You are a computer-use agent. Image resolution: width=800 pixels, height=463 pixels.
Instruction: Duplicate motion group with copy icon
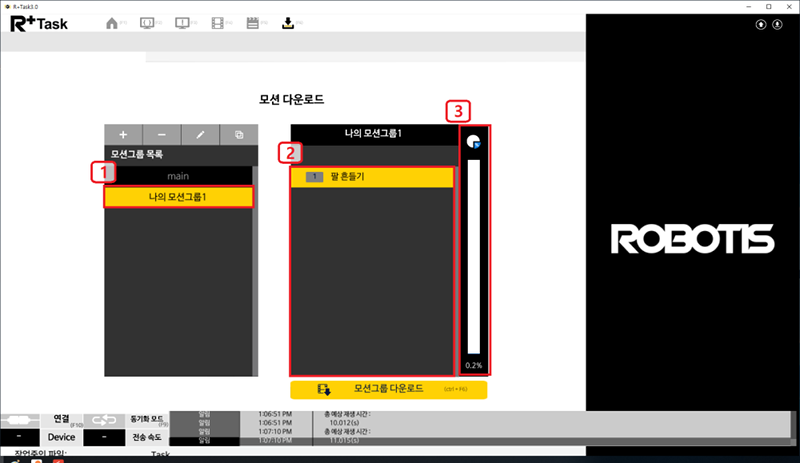coord(239,135)
